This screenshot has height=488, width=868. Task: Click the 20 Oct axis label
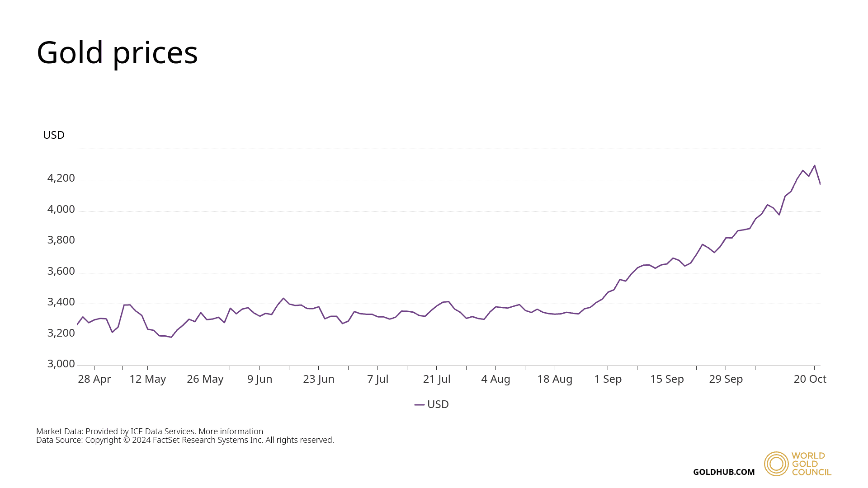tap(810, 379)
